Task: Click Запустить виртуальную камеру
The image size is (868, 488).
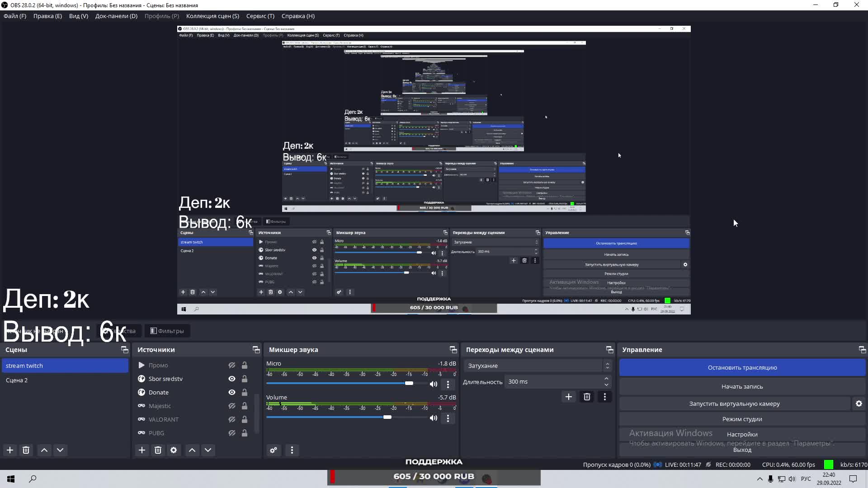Action: (x=735, y=404)
